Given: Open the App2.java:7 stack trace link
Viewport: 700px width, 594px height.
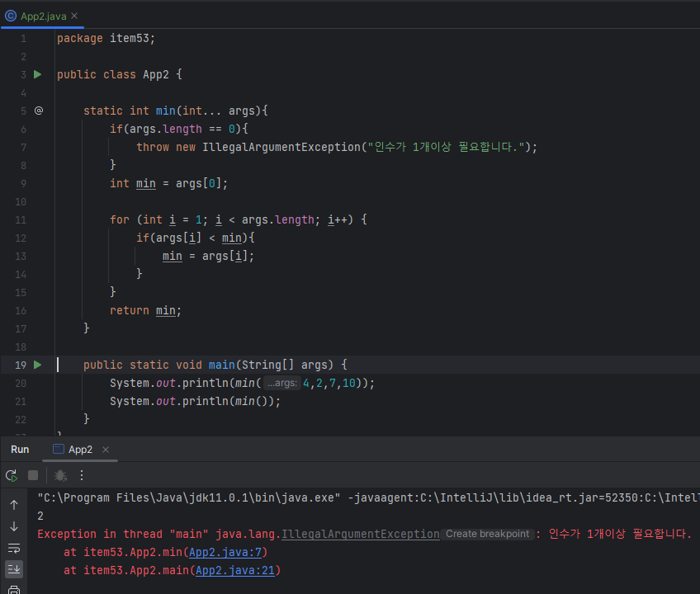Looking at the screenshot, I should 225,553.
